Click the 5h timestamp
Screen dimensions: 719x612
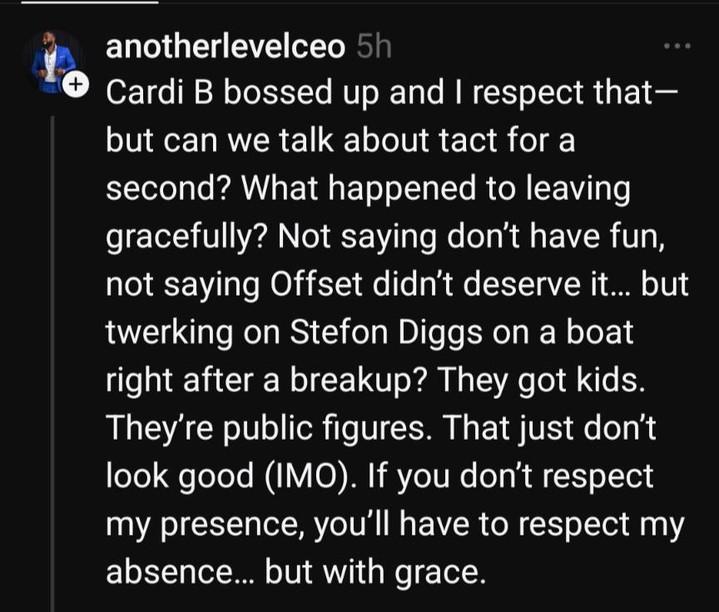coord(374,46)
